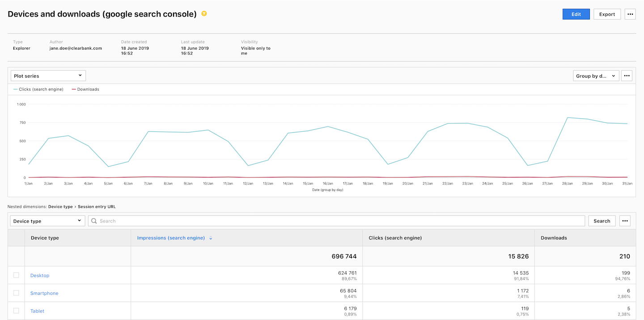Image resolution: width=644 pixels, height=320 pixels.
Task: Click the sort arrow icon on the Impressions column
Action: pos(211,238)
